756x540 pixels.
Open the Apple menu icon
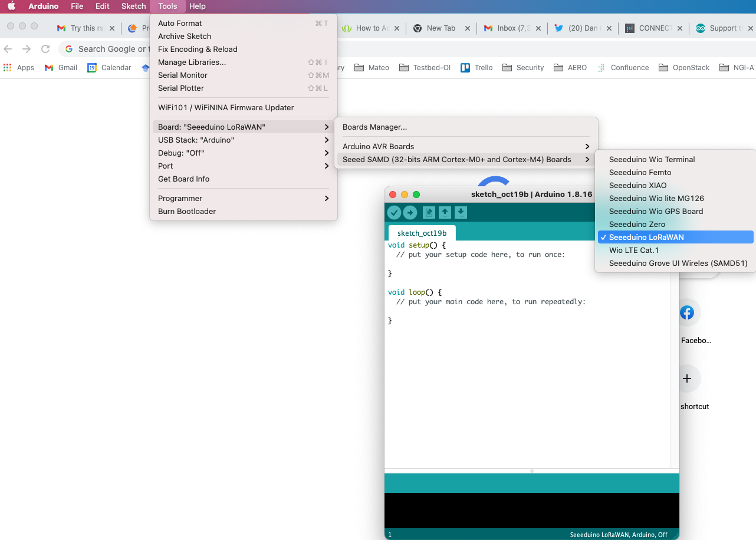point(11,6)
